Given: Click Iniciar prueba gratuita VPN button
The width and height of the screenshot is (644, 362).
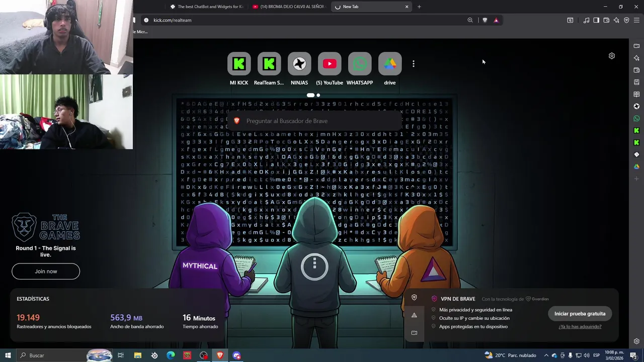Looking at the screenshot, I should [580, 313].
